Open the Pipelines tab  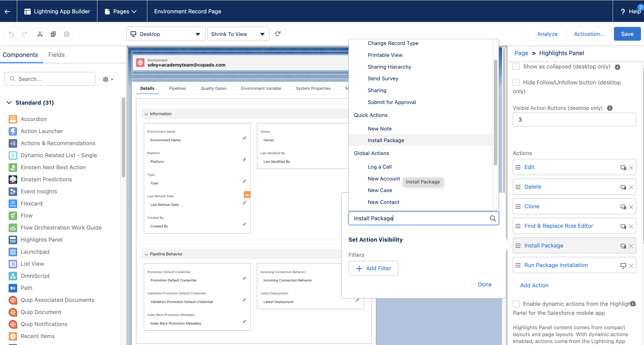[x=177, y=88]
